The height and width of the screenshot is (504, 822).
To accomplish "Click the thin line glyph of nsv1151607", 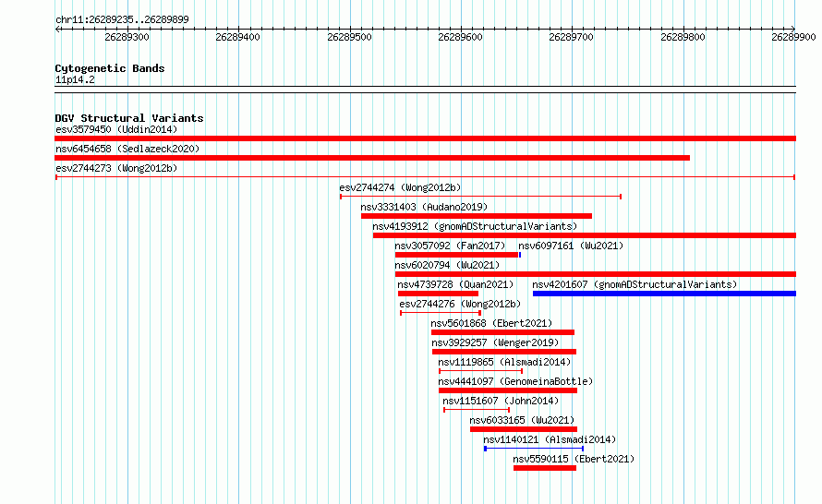I will click(x=477, y=410).
